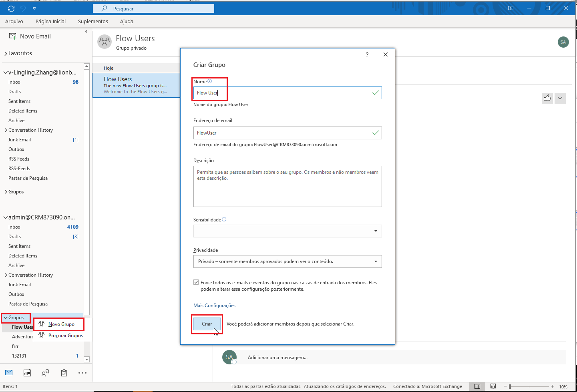Expand the Favoritos section
This screenshot has height=392, width=577.
(x=6, y=53)
